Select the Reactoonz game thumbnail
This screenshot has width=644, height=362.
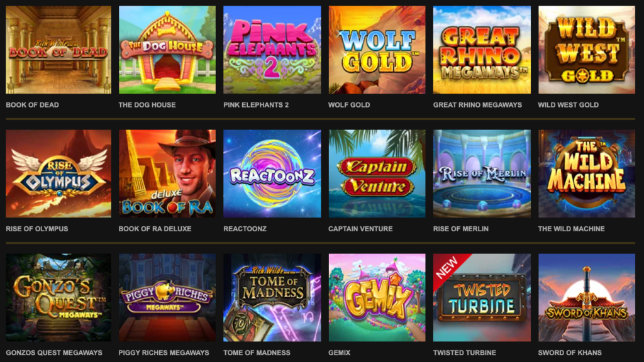(272, 173)
